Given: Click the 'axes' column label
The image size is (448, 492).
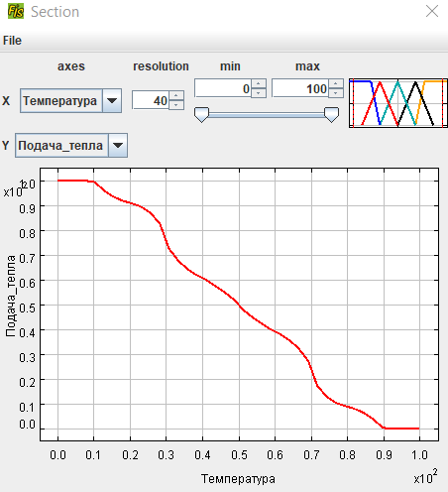Looking at the screenshot, I should click(x=71, y=66).
